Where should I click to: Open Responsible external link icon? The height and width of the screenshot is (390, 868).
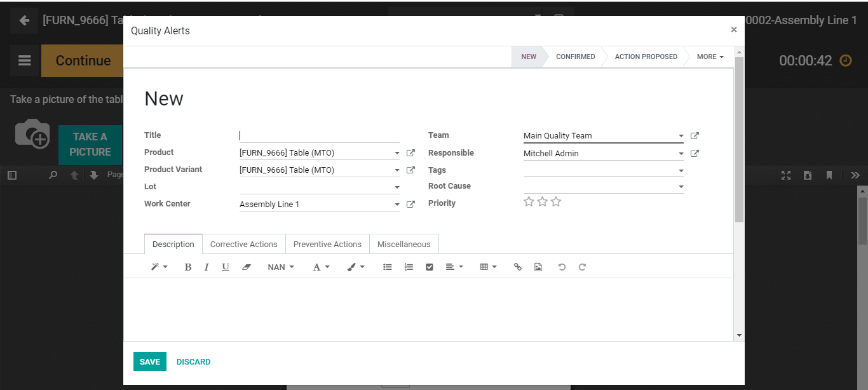coord(695,154)
